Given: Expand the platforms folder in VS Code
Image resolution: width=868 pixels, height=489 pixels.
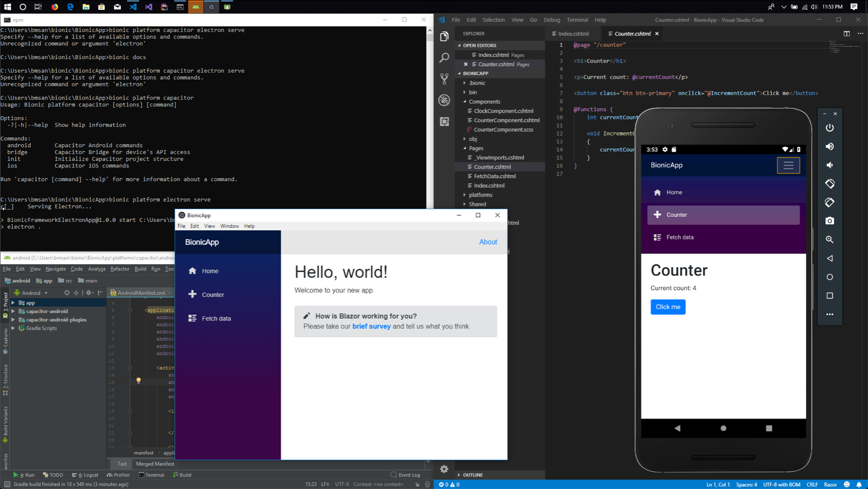Looking at the screenshot, I should pyautogui.click(x=465, y=195).
